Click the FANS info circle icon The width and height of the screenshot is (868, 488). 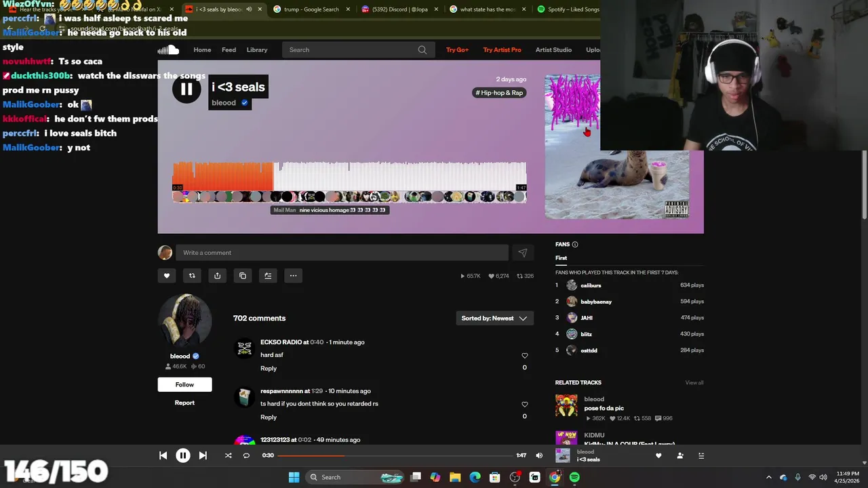(x=575, y=245)
